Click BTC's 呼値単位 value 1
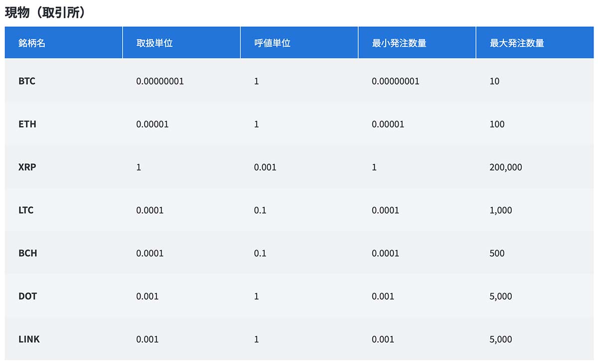This screenshot has height=364, width=598. pos(257,81)
